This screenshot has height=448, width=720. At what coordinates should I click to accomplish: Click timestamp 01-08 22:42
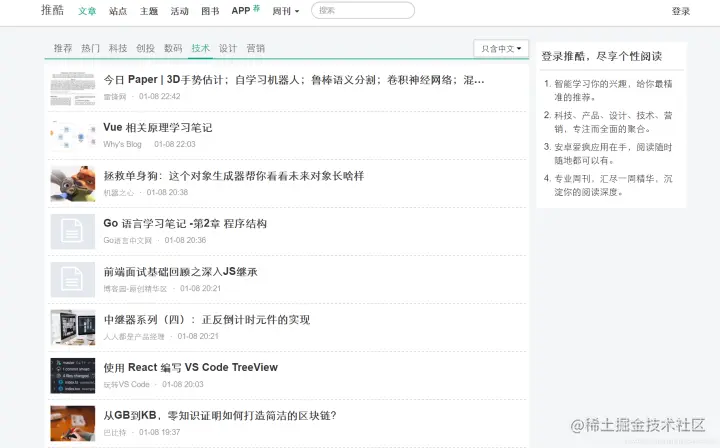click(159, 96)
